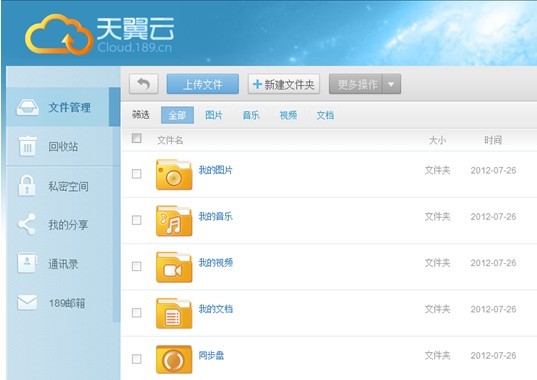This screenshot has height=380, width=537.
Task: Click the date 2012-07-26 of 同步盘
Action: click(493, 356)
